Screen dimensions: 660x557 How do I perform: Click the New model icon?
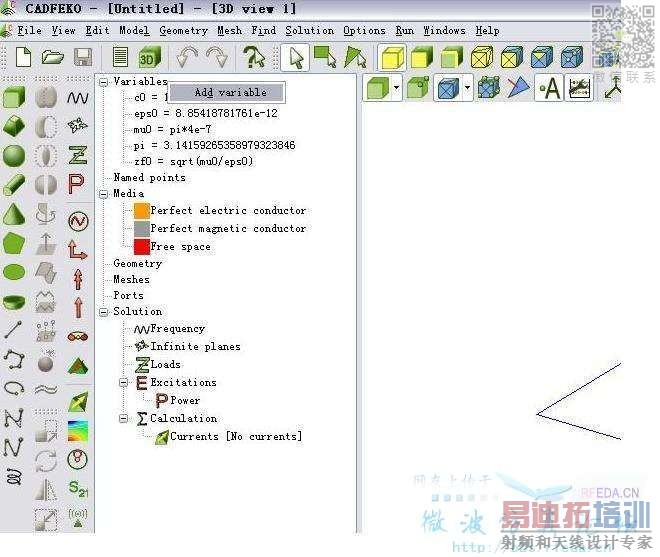(x=23, y=57)
